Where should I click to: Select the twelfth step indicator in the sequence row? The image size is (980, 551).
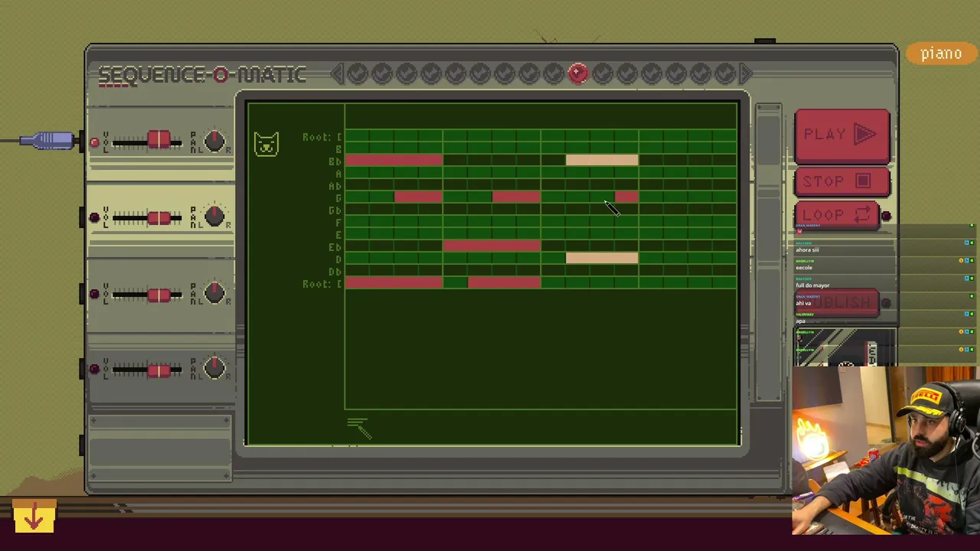627,73
